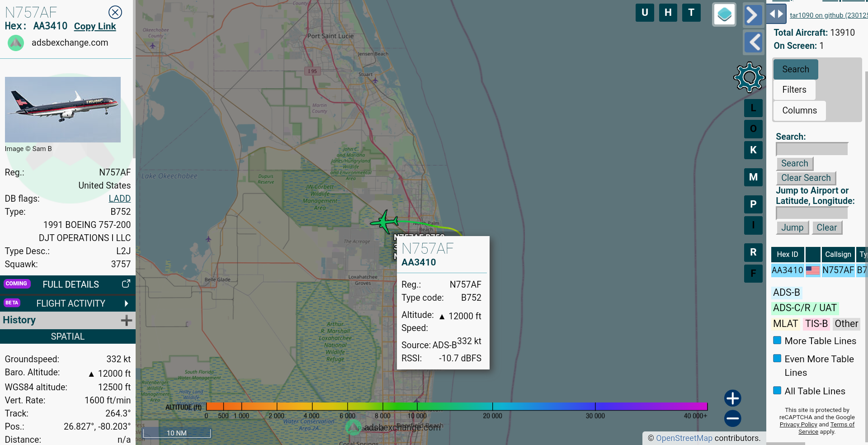
Task: Expand the Flight Activity arrow
Action: tap(126, 303)
